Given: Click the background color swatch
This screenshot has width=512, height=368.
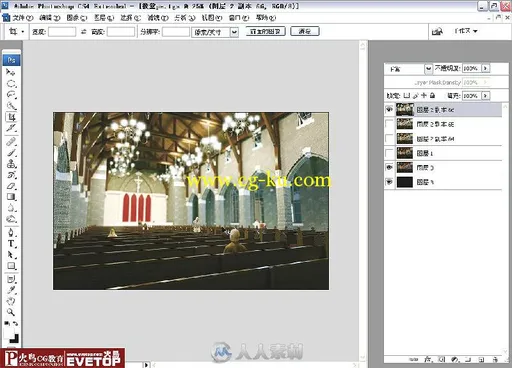Looking at the screenshot, I should click(x=15, y=339).
